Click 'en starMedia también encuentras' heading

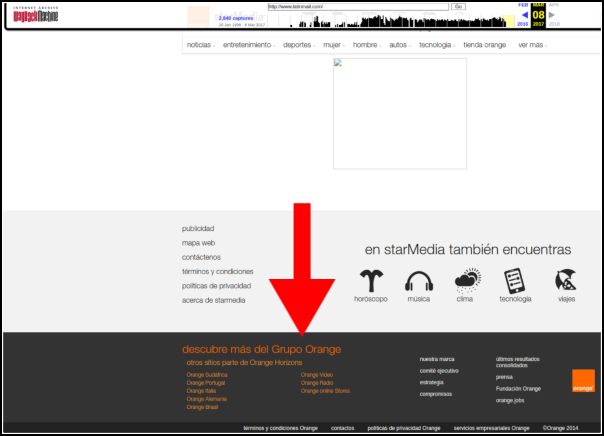pyautogui.click(x=468, y=250)
